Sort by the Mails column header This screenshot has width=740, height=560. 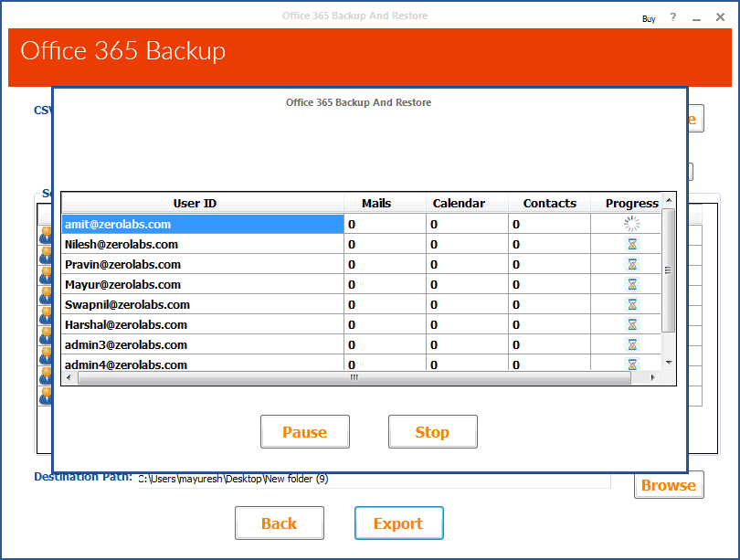(385, 204)
